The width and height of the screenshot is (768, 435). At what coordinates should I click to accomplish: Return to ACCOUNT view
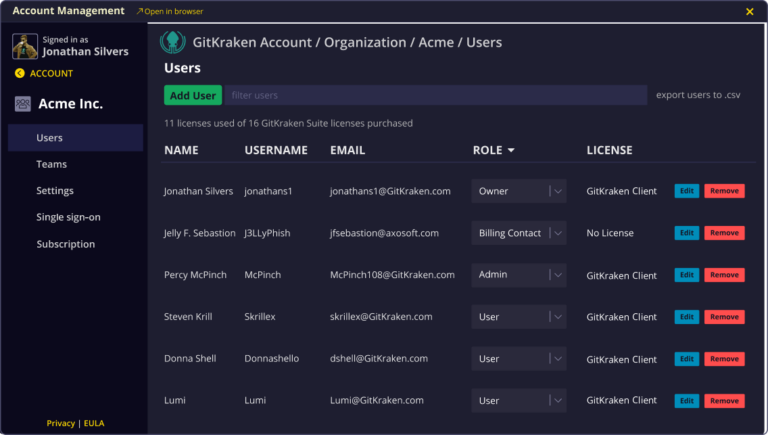(x=51, y=73)
